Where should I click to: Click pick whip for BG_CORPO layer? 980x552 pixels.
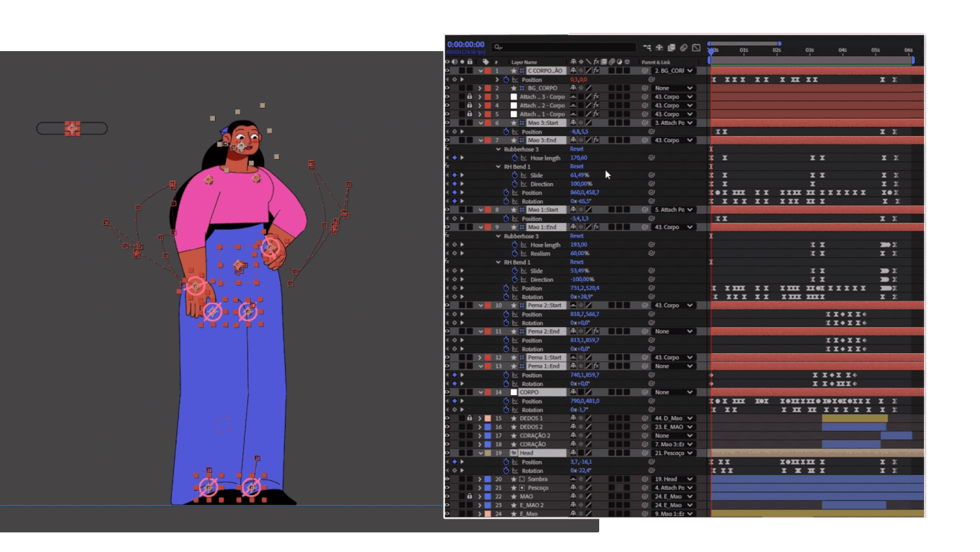644,88
